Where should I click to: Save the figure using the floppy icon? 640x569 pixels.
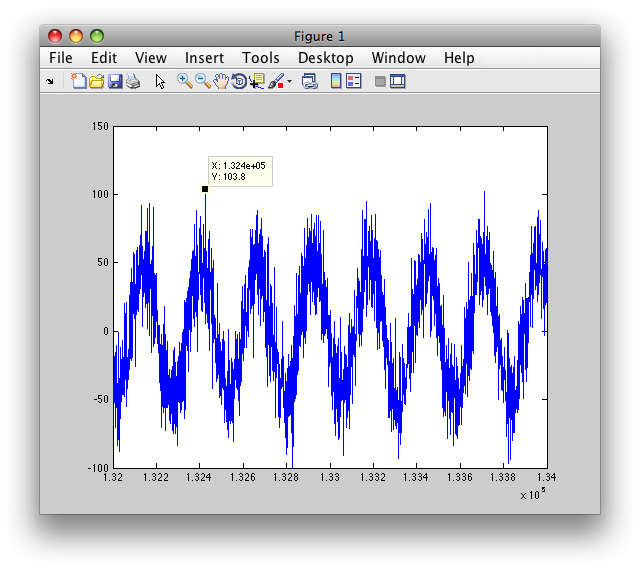(x=115, y=82)
